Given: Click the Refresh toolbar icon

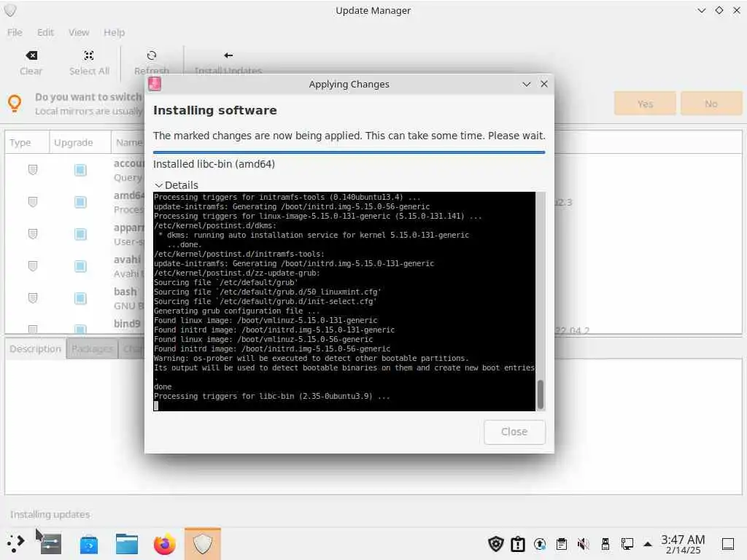Looking at the screenshot, I should click(x=152, y=55).
